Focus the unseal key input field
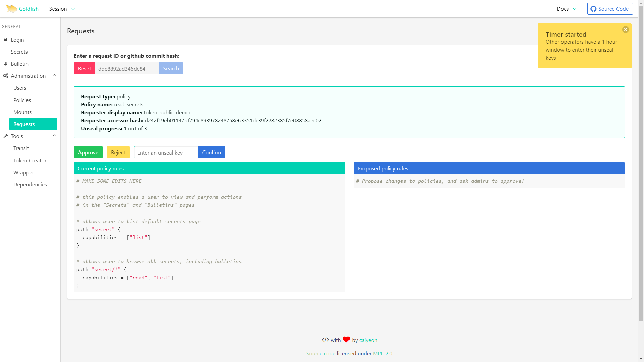Image resolution: width=644 pixels, height=362 pixels. point(166,153)
